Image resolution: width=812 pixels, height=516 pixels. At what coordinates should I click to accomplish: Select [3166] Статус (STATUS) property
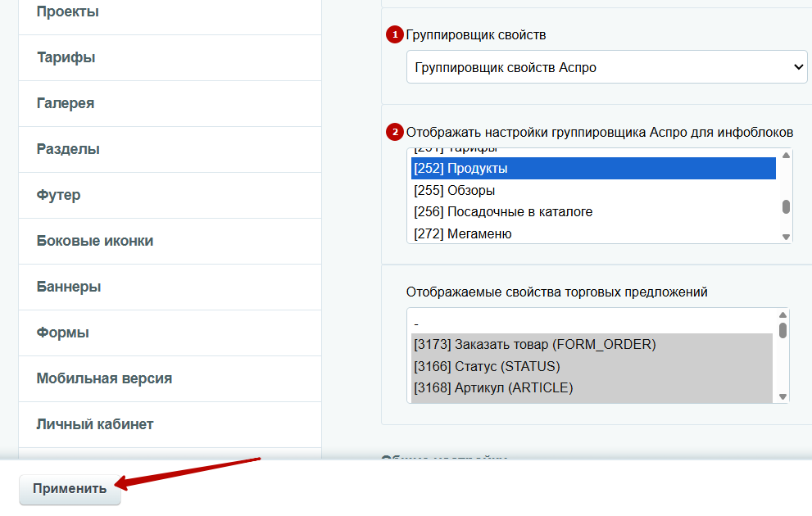(487, 366)
